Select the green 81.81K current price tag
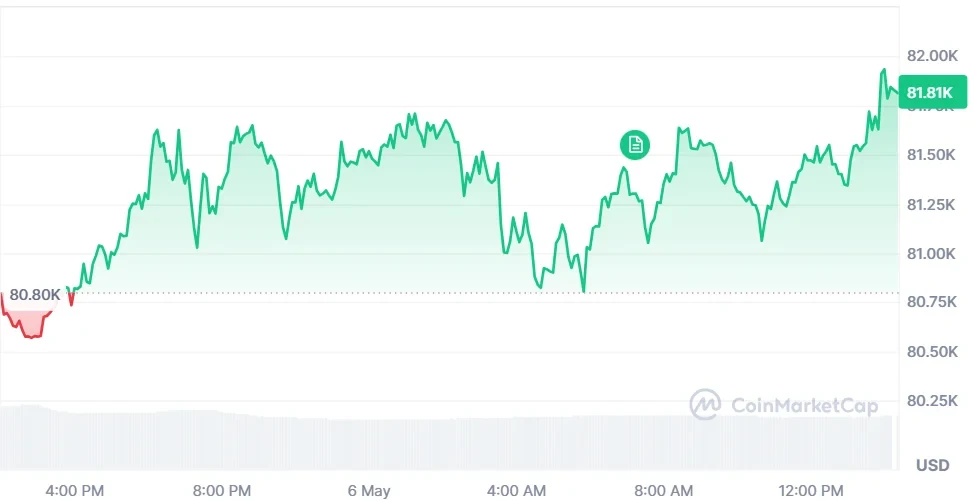This screenshot has width=974, height=501. click(x=932, y=93)
